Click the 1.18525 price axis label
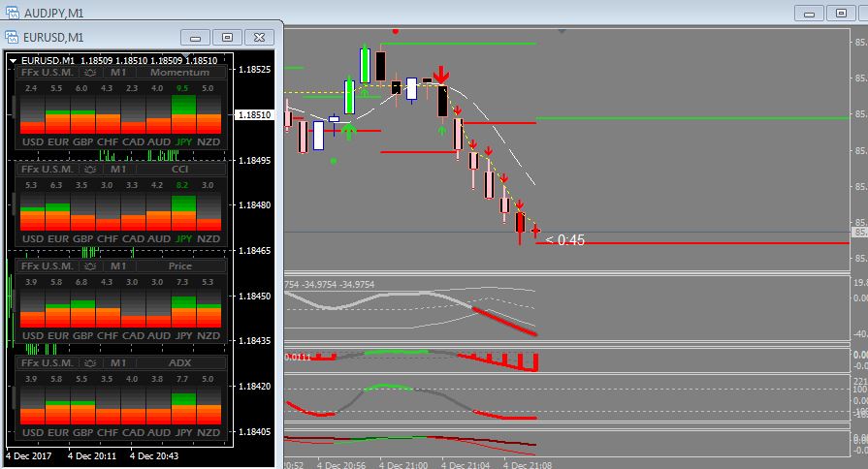This screenshot has width=868, height=469. coord(255,70)
